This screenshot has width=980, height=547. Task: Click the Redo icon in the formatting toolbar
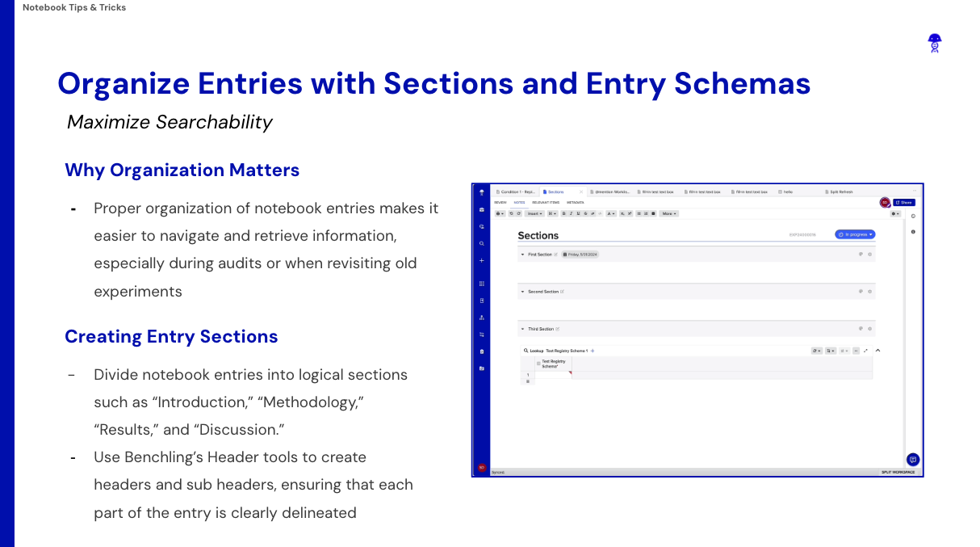click(x=517, y=213)
